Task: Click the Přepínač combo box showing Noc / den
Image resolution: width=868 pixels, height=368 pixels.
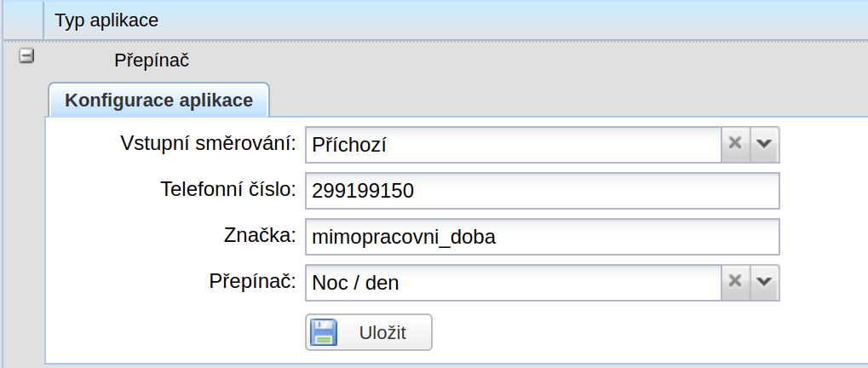Action: pos(513,283)
